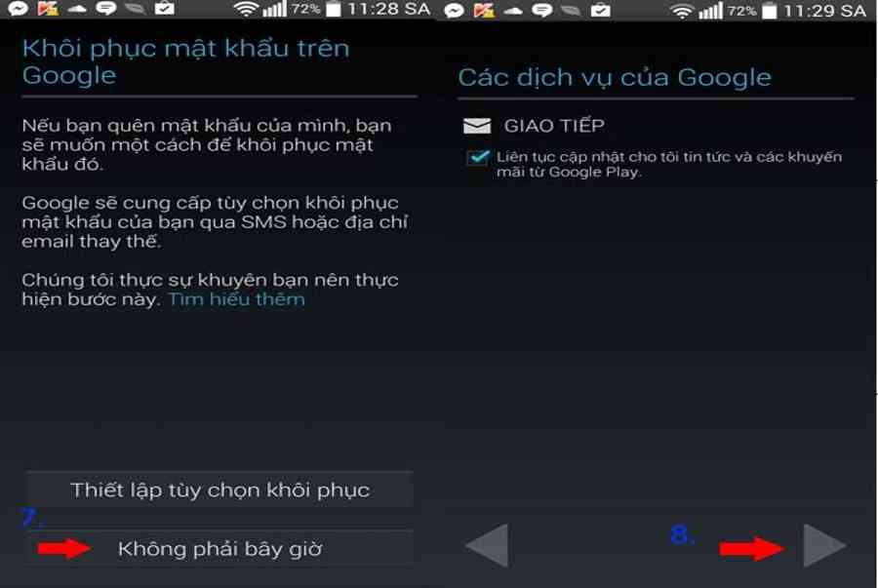Screen dimensions: 878x588
Task: Open the "Tìm hiểu thêm" link
Action: tap(236, 299)
